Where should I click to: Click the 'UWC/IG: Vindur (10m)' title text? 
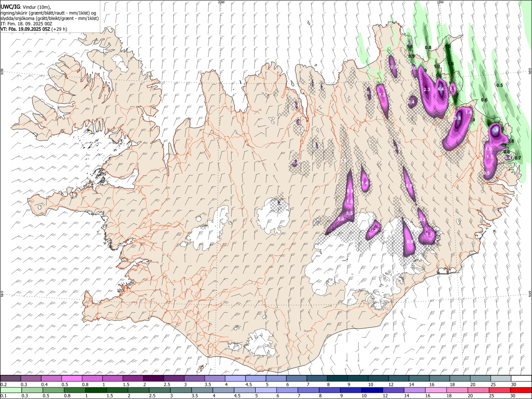click(26, 7)
